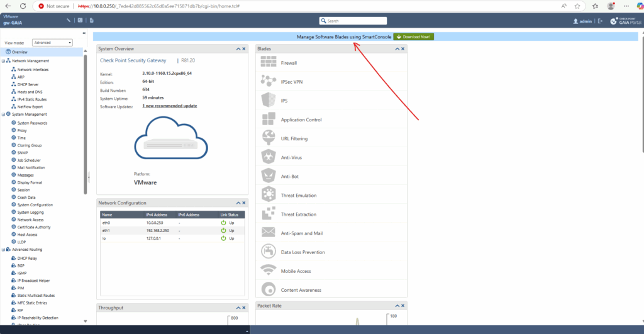
Task: Click the browser profile avatar
Action: [x=611, y=6]
